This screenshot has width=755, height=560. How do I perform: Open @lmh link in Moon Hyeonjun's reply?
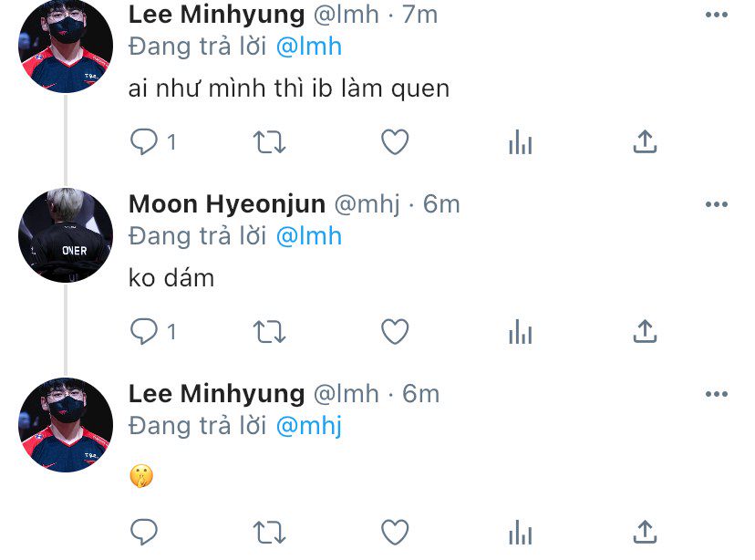(x=308, y=235)
